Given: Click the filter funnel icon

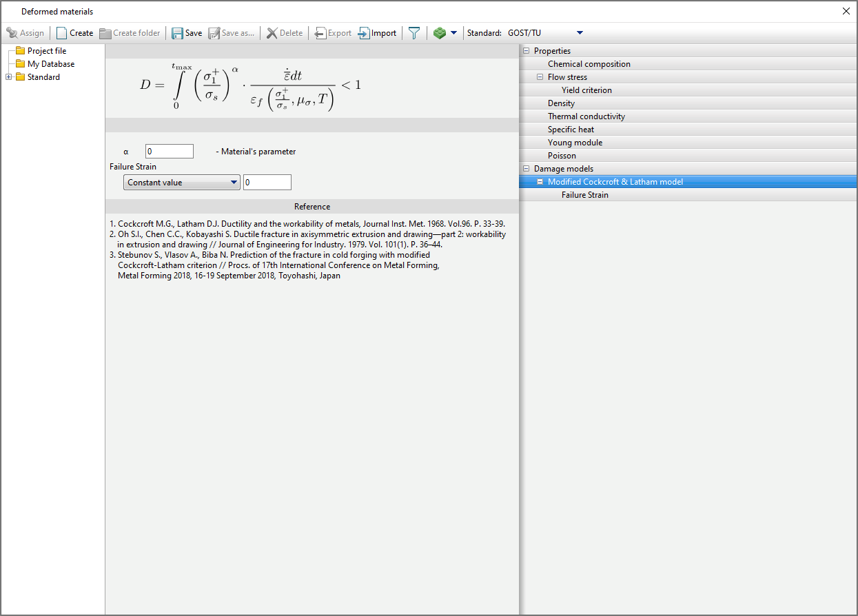Looking at the screenshot, I should click(x=413, y=33).
